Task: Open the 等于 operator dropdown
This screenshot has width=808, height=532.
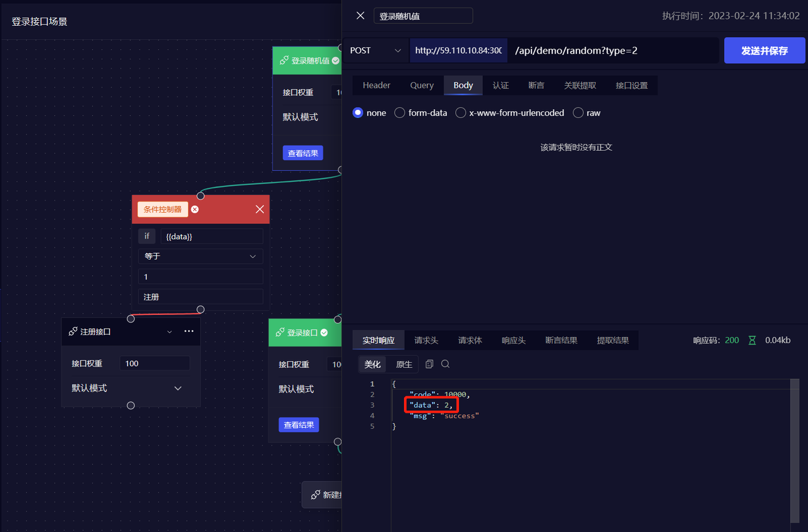Action: (201, 256)
